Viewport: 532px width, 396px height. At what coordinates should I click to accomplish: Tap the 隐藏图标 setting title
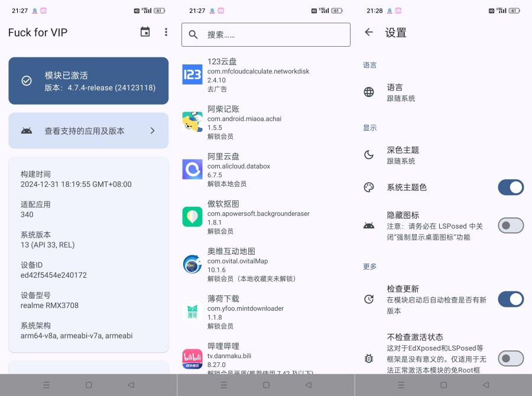tap(403, 215)
